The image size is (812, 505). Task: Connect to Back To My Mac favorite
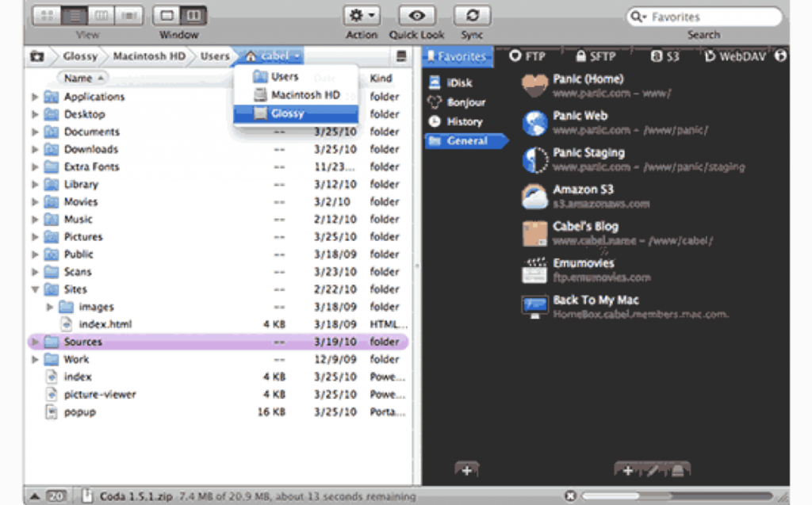625,307
